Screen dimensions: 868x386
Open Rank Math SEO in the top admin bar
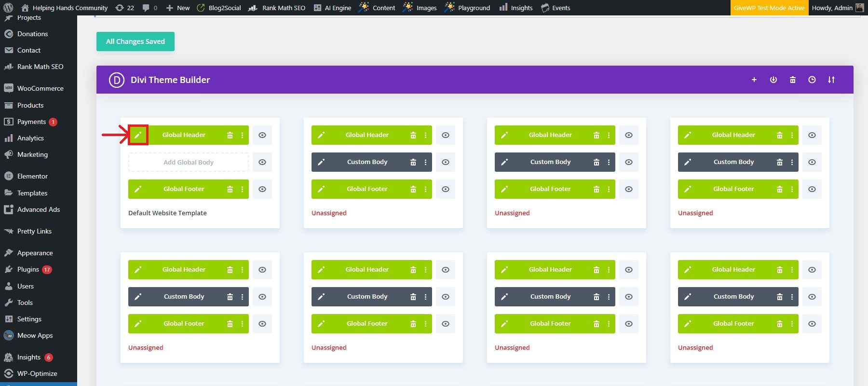coord(277,8)
